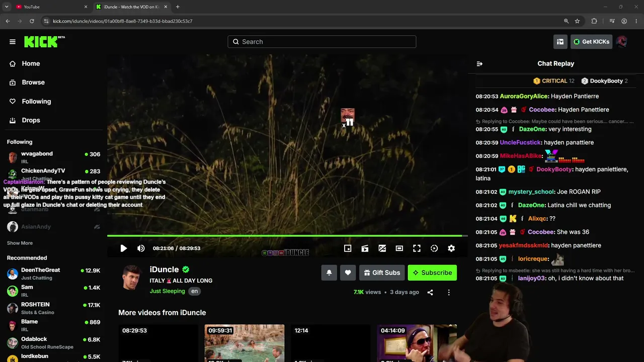Enable picture-in-picture mode

click(x=348, y=248)
